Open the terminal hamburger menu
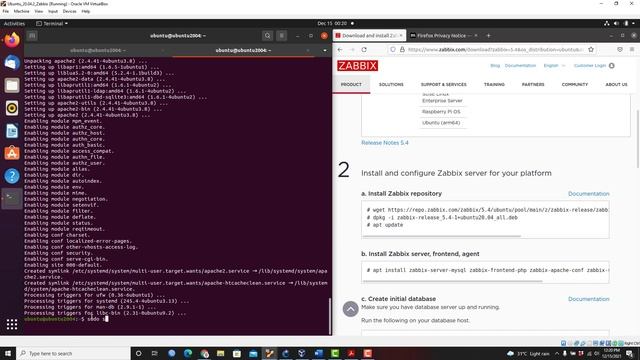 click(282, 36)
